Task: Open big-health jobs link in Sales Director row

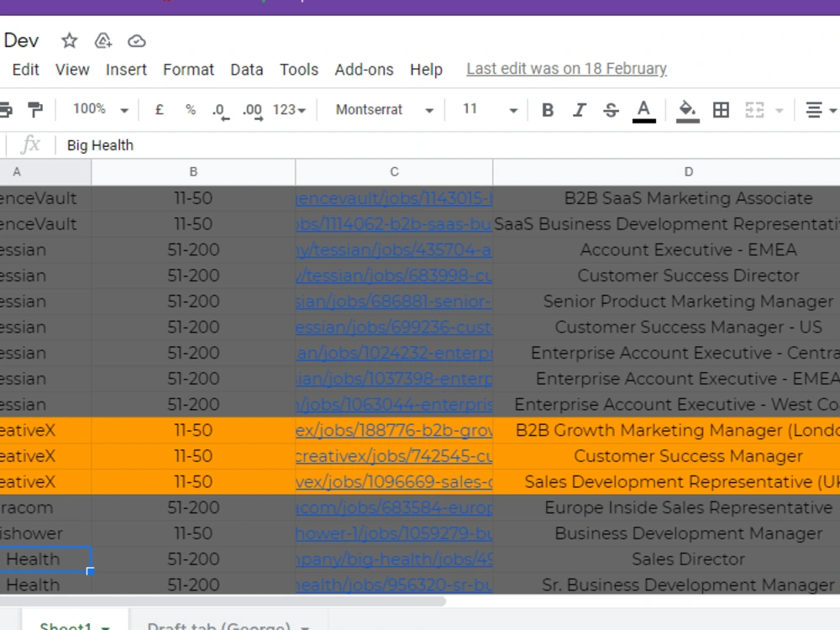Action: 394,559
